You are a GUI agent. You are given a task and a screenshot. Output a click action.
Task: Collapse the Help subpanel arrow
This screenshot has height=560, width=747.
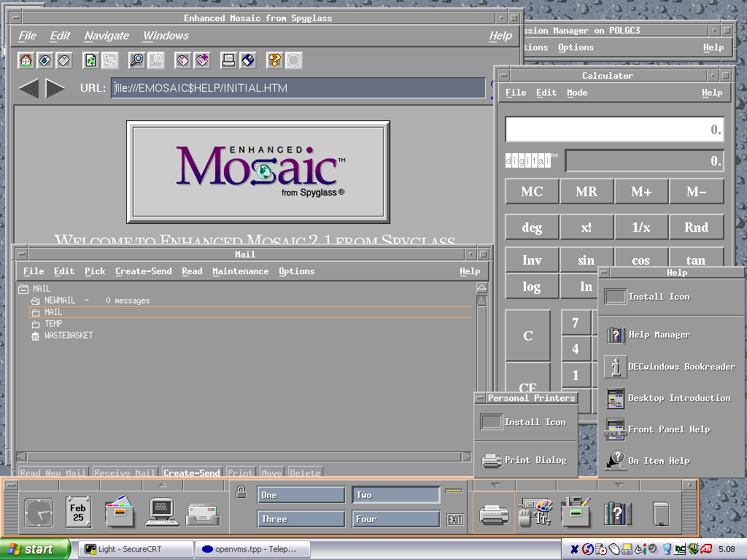pos(619,485)
